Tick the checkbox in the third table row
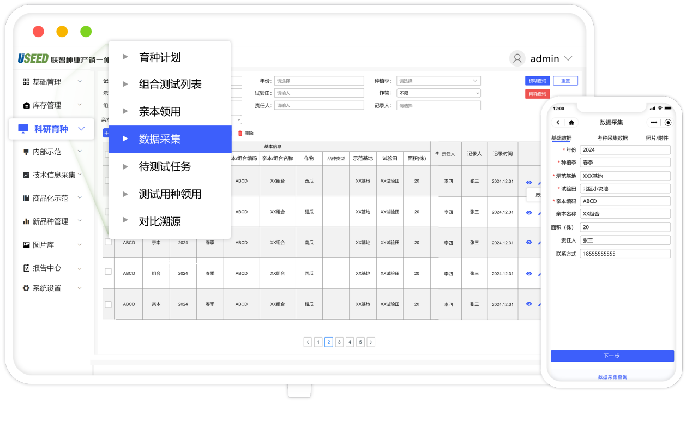 pyautogui.click(x=108, y=241)
